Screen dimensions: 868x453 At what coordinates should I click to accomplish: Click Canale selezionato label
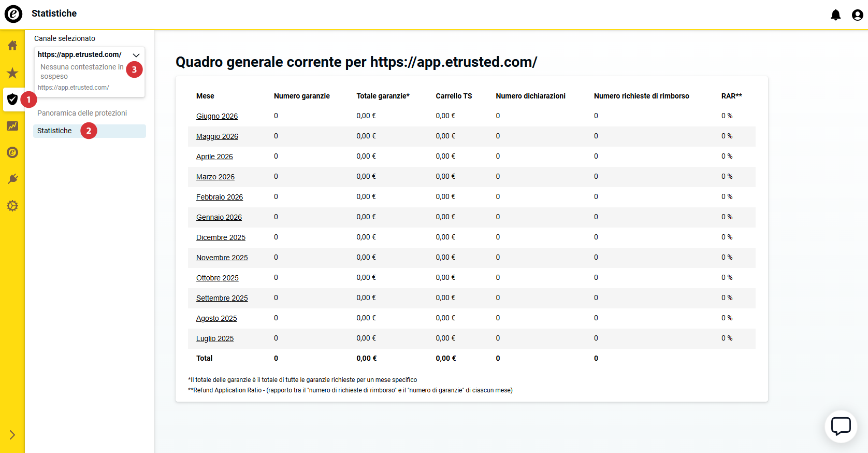pos(65,38)
